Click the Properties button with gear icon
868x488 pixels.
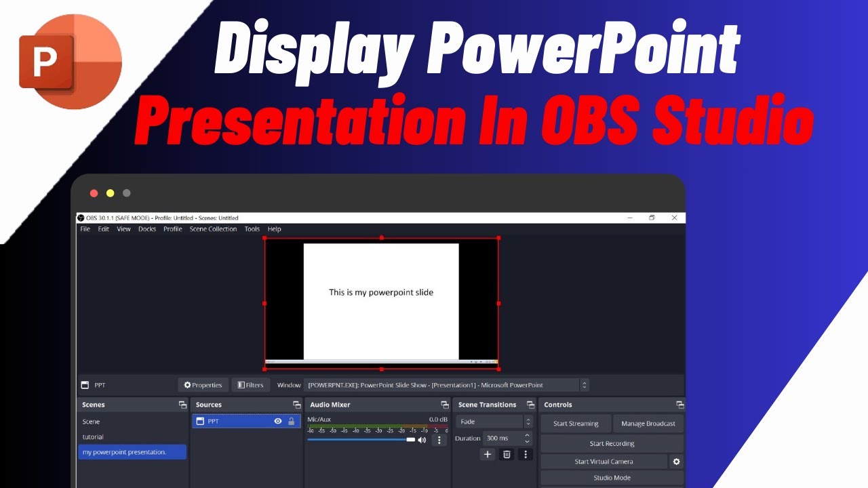coord(203,385)
